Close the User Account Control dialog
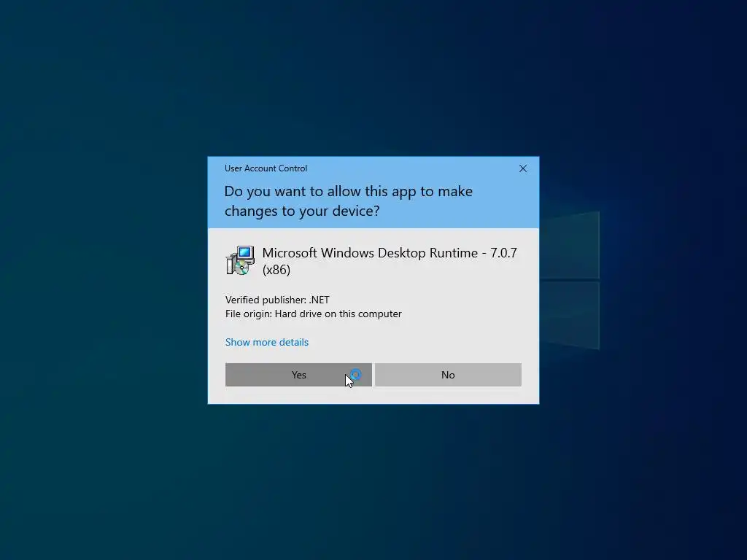747x560 pixels. [x=522, y=168]
